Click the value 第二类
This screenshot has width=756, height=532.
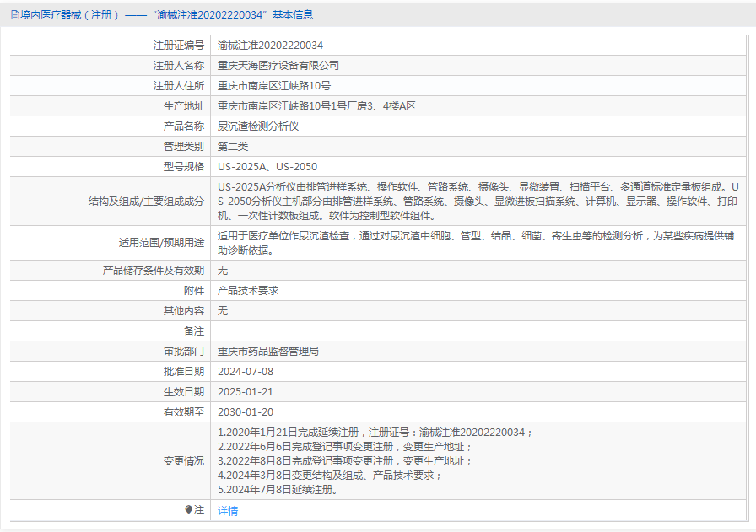click(233, 147)
